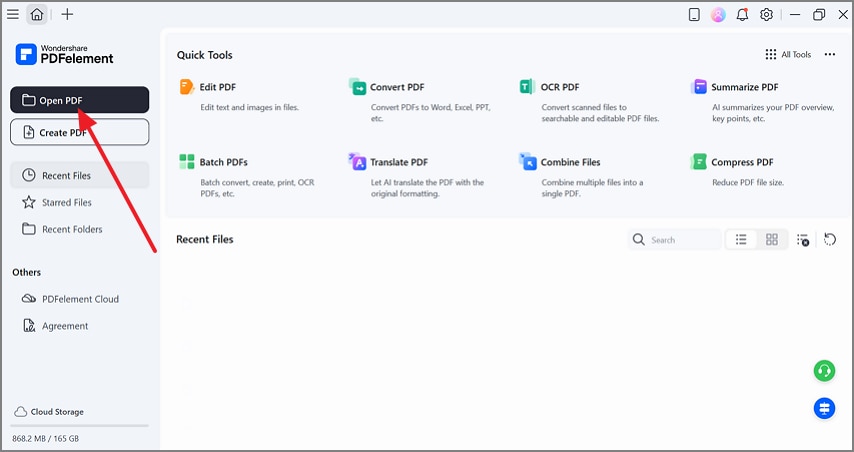The width and height of the screenshot is (854, 452).
Task: Click 'Combine multiple files into a single PDF.' text
Action: tap(592, 188)
